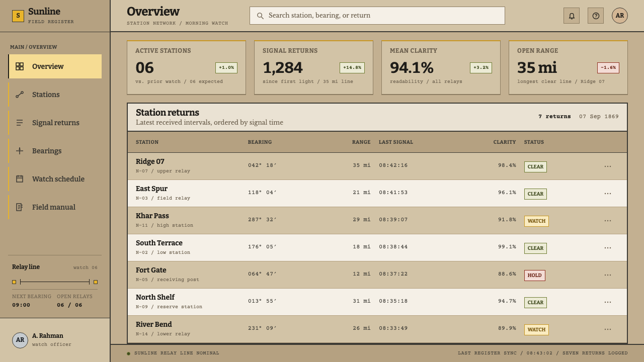This screenshot has height=362, width=644.
Task: Open row actions for River Bend
Action: coord(608,329)
